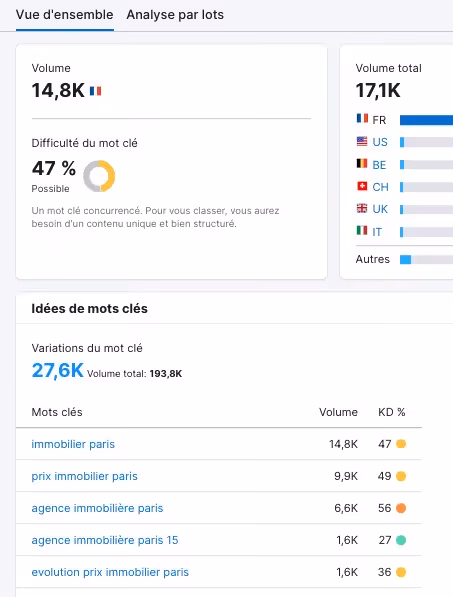Click the Idées de mots clés heading
Viewport: 453px width, 597px height.
(89, 308)
